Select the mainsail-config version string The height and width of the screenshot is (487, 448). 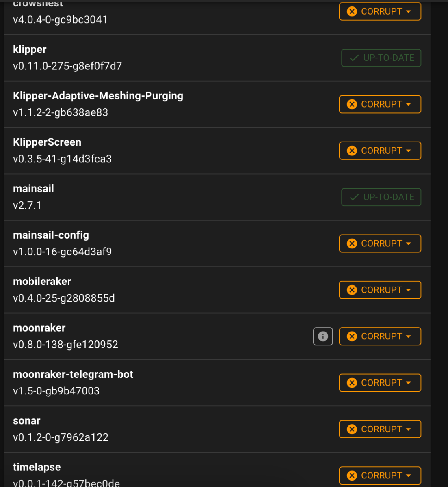pos(62,252)
